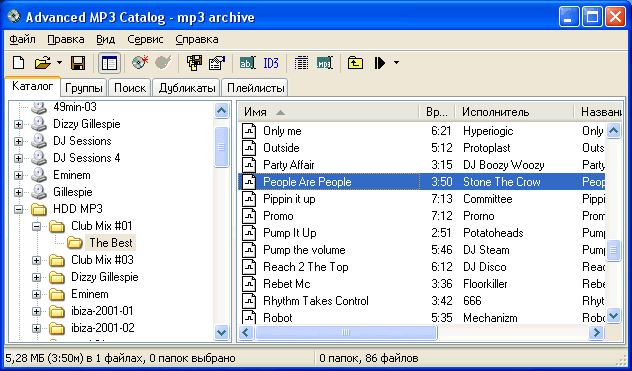The width and height of the screenshot is (632, 371).
Task: Expand the Eminem disc node
Action: tap(18, 175)
